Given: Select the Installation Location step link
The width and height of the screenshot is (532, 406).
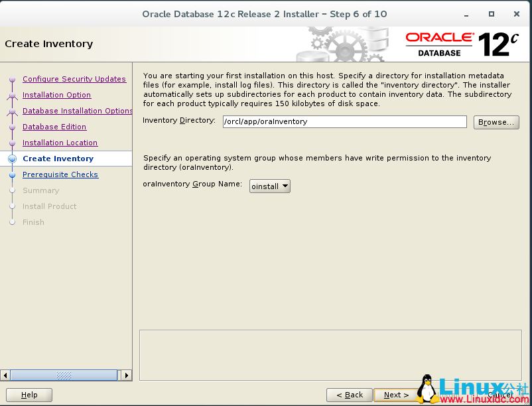Looking at the screenshot, I should [x=60, y=143].
